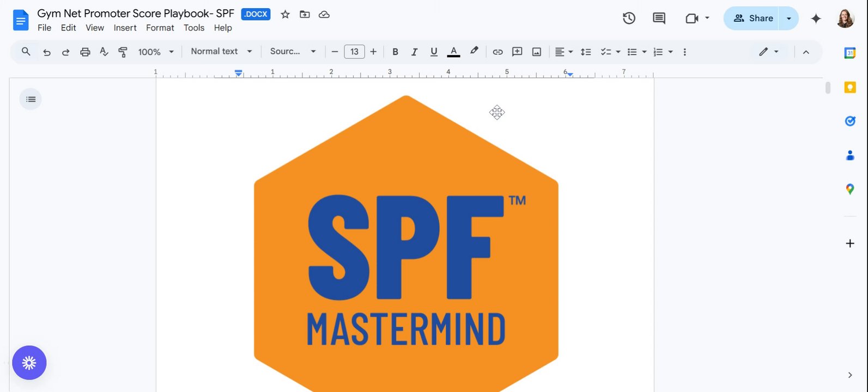
Task: Activate the paint format tool
Action: (x=123, y=52)
